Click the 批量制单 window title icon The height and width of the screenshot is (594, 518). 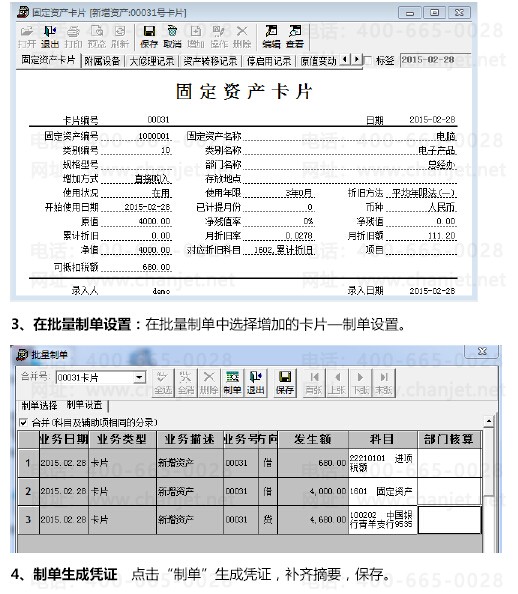pos(22,355)
